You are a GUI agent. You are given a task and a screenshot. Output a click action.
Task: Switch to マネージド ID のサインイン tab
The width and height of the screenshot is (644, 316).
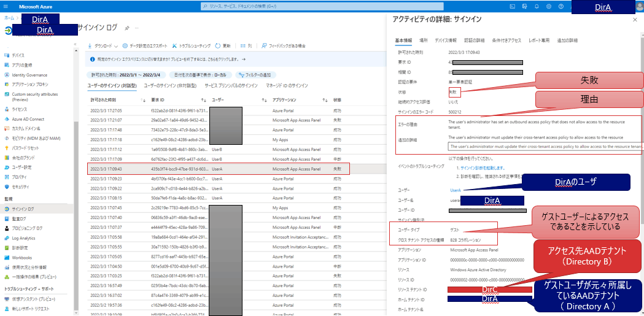(x=286, y=86)
